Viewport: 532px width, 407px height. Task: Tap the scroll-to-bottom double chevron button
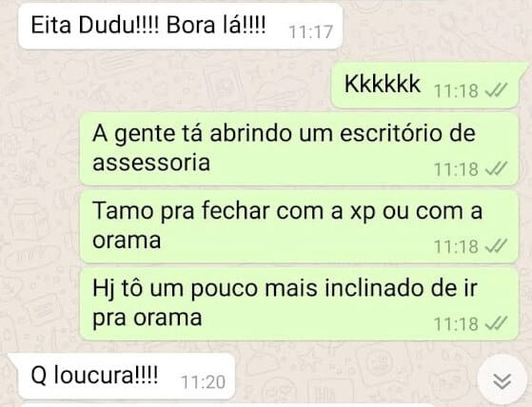point(502,381)
